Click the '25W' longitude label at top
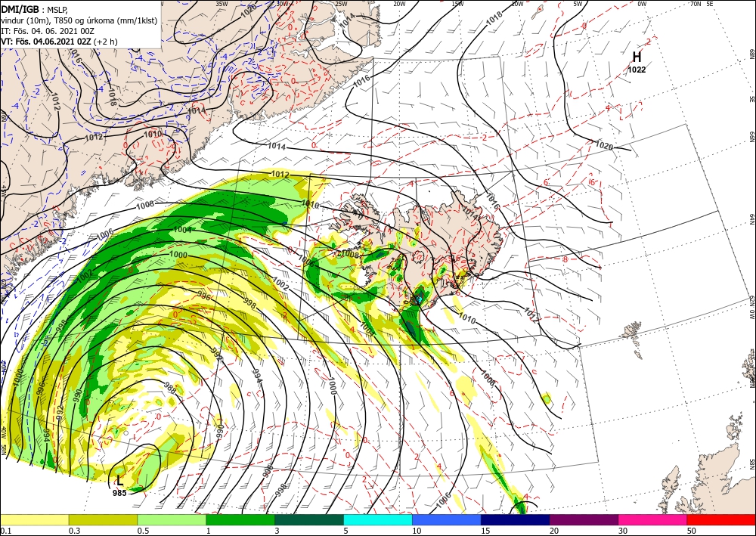This screenshot has height=536, width=756. 341,4
